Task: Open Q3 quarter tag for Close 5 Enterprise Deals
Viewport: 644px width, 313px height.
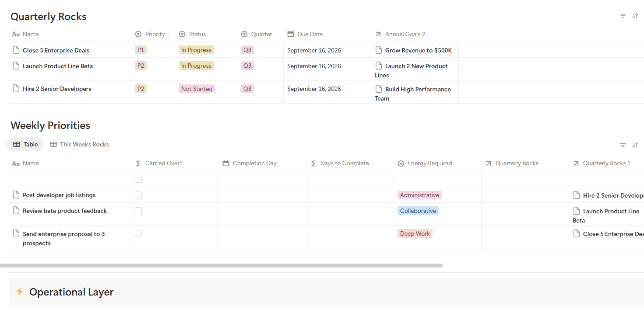Action: coord(247,50)
